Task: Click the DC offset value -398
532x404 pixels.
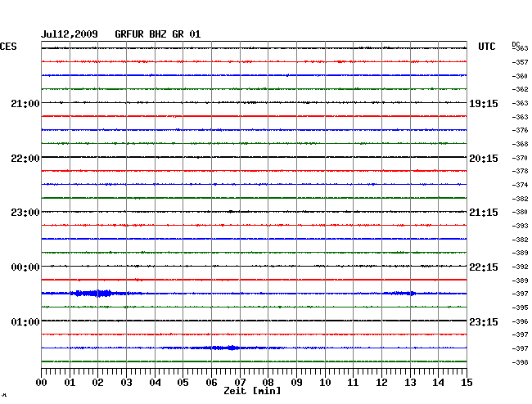Action: point(520,362)
